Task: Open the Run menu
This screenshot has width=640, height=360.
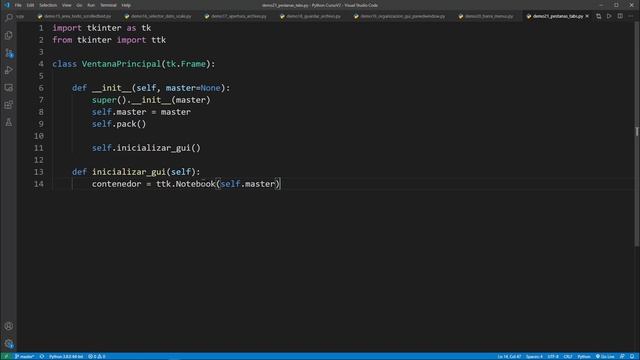Action: pyautogui.click(x=91, y=5)
